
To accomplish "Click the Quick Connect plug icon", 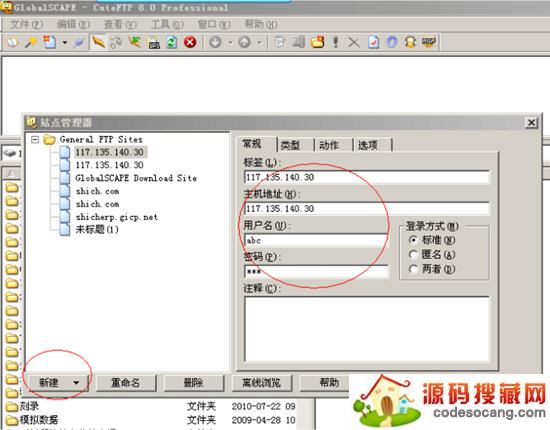I will click(79, 42).
